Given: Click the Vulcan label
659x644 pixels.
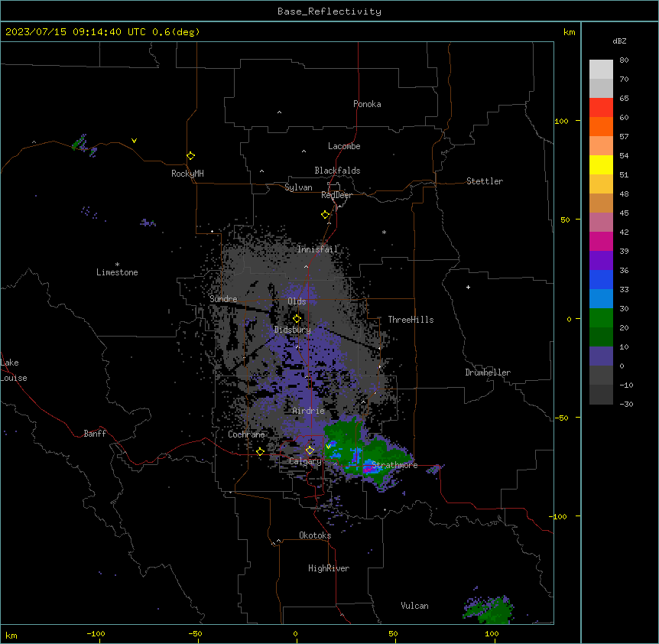Looking at the screenshot, I should pos(414,606).
